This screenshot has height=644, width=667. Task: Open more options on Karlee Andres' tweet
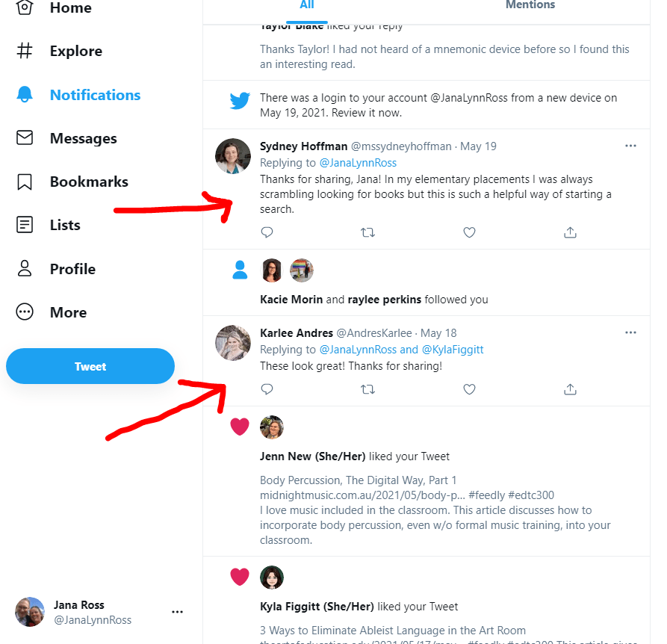pyautogui.click(x=630, y=332)
